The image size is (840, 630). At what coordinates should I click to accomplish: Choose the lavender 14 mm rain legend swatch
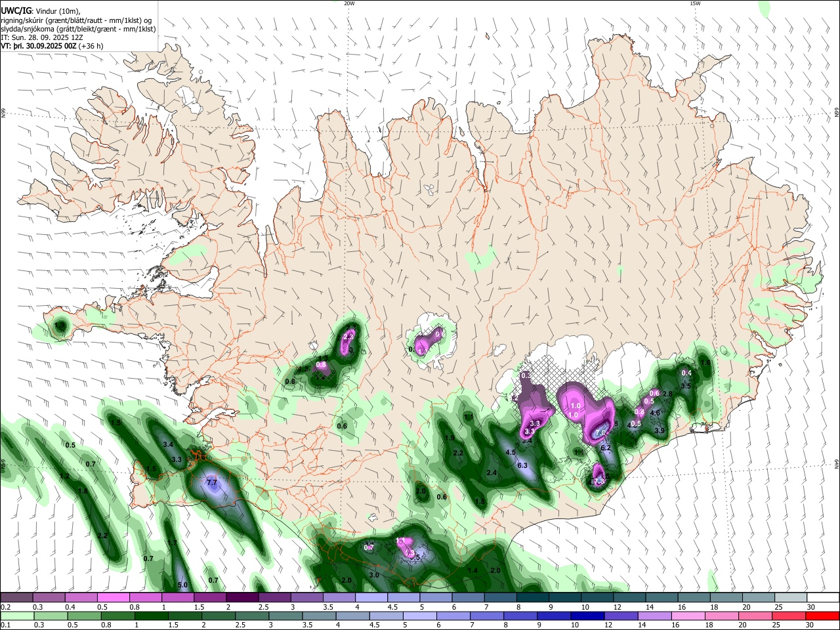pyautogui.click(x=654, y=616)
